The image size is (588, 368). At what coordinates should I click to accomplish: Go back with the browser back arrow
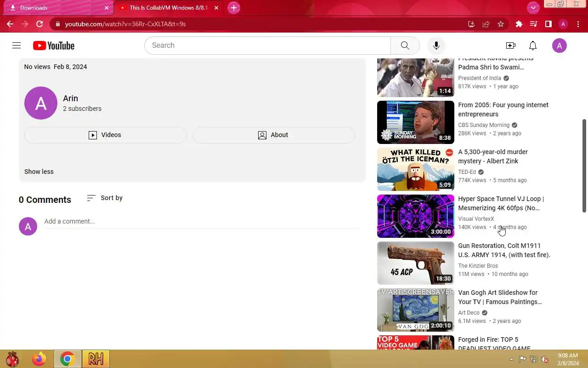pyautogui.click(x=10, y=24)
